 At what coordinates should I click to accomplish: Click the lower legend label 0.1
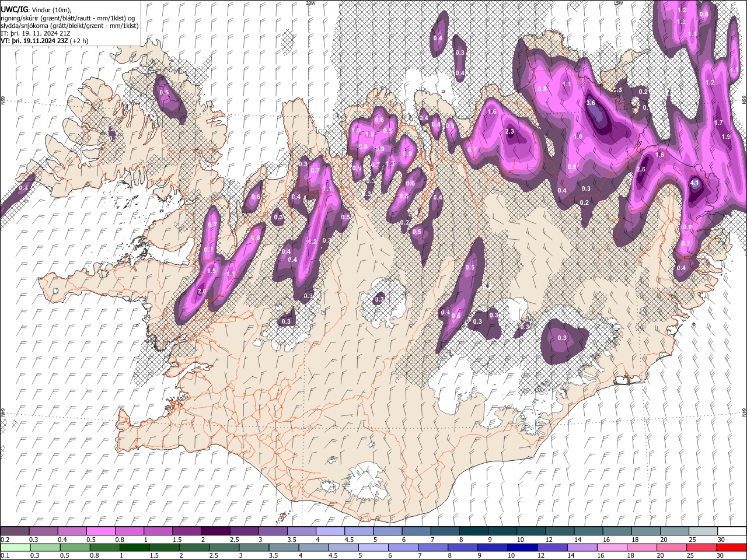tap(5, 555)
